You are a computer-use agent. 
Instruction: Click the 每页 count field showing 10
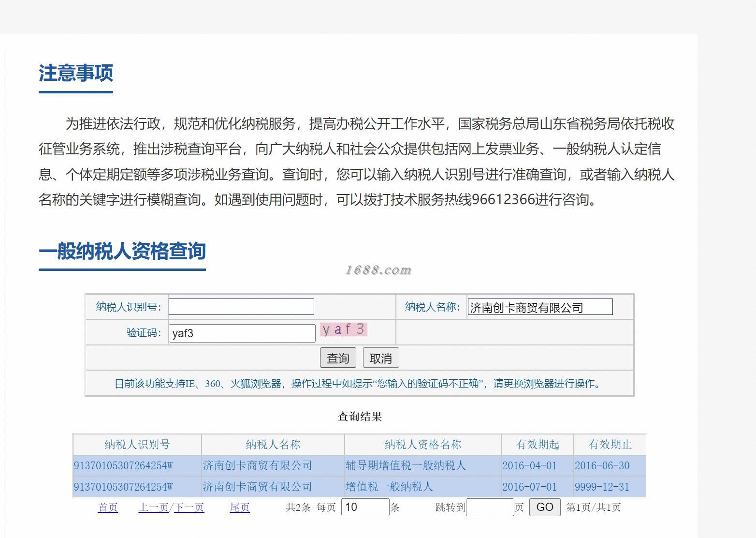coord(365,507)
